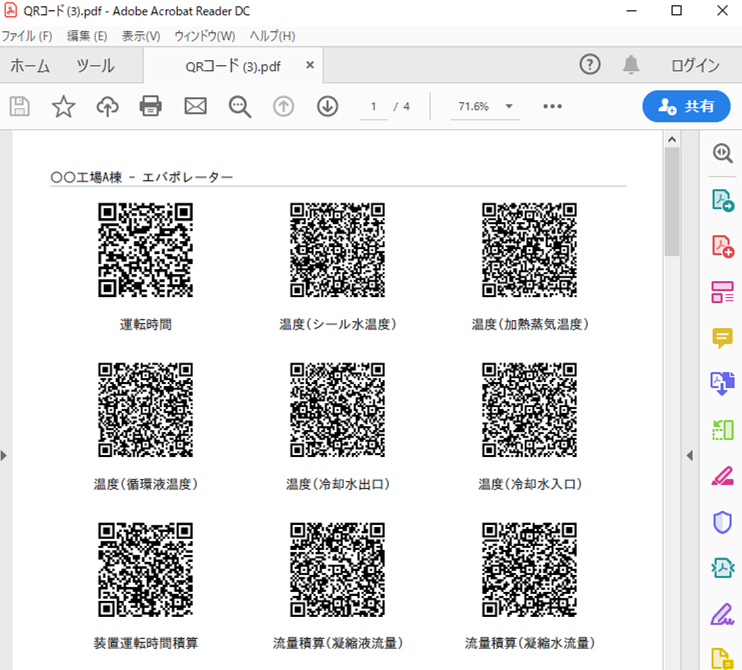Viewport: 742px width, 670px height.
Task: Go to next page arrow
Action: (327, 106)
